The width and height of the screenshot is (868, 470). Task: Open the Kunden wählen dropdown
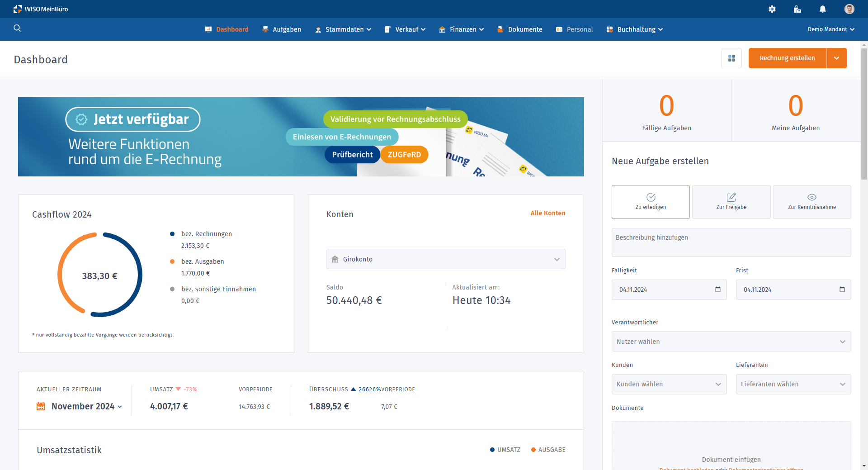669,384
